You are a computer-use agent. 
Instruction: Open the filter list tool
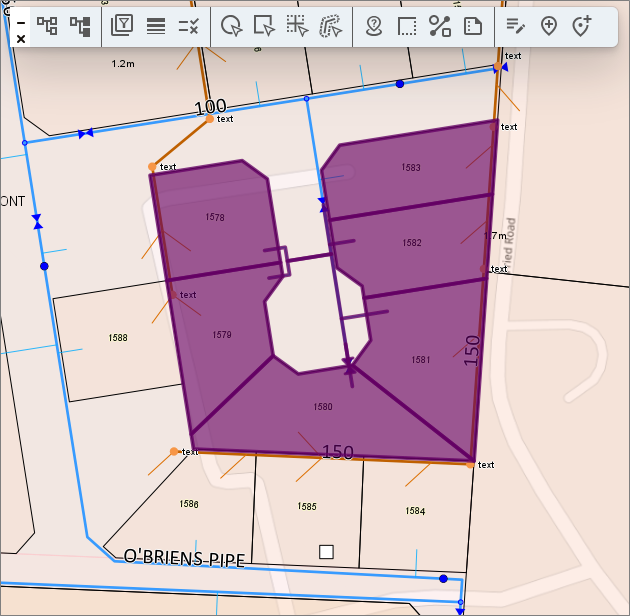(122, 26)
